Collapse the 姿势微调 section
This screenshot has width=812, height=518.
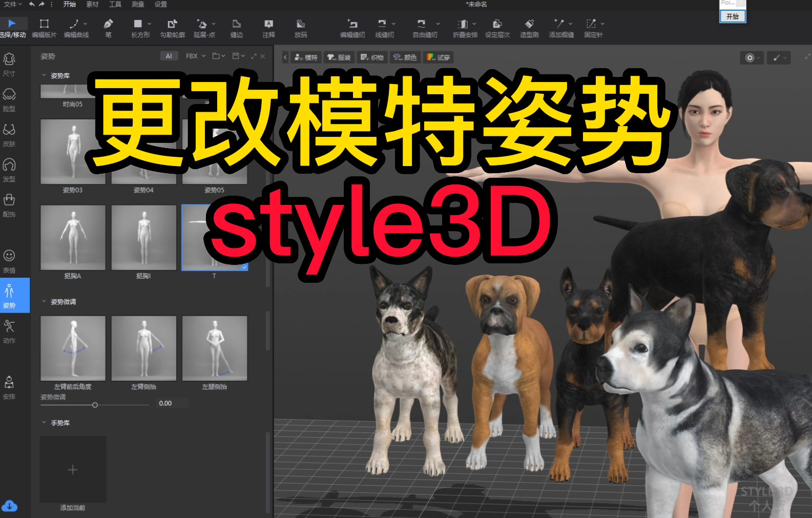tap(44, 302)
